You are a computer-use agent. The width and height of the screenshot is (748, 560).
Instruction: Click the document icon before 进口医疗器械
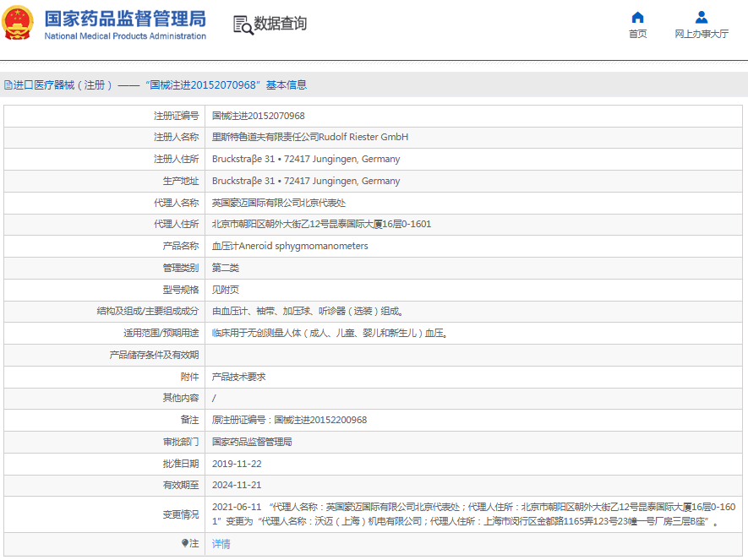click(x=8, y=85)
